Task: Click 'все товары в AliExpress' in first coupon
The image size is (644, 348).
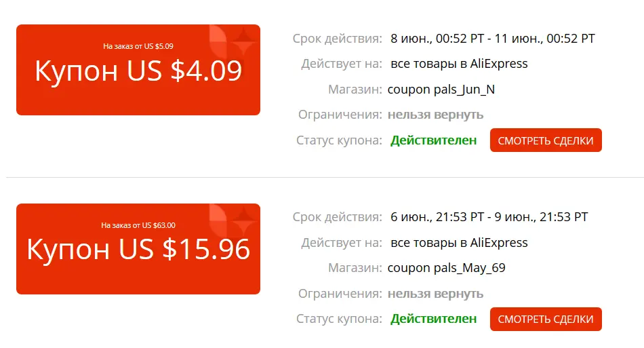Action: click(x=459, y=64)
